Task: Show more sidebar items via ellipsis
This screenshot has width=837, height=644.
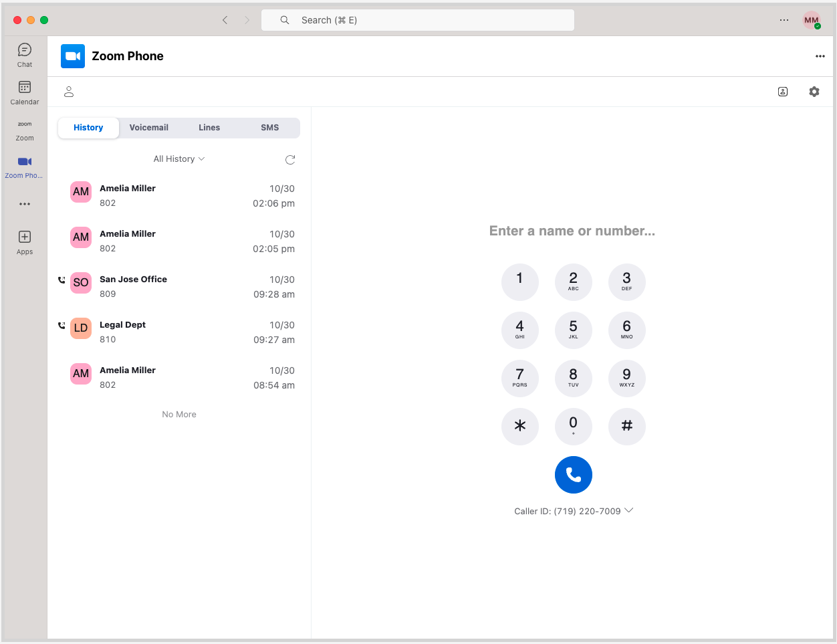Action: 25,204
